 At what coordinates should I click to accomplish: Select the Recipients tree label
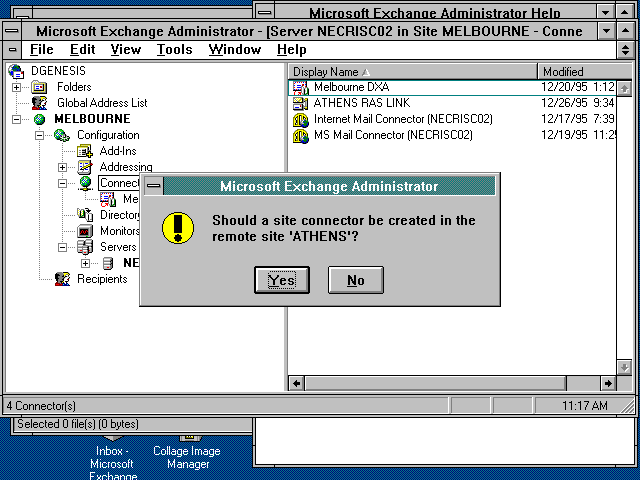pyautogui.click(x=102, y=279)
